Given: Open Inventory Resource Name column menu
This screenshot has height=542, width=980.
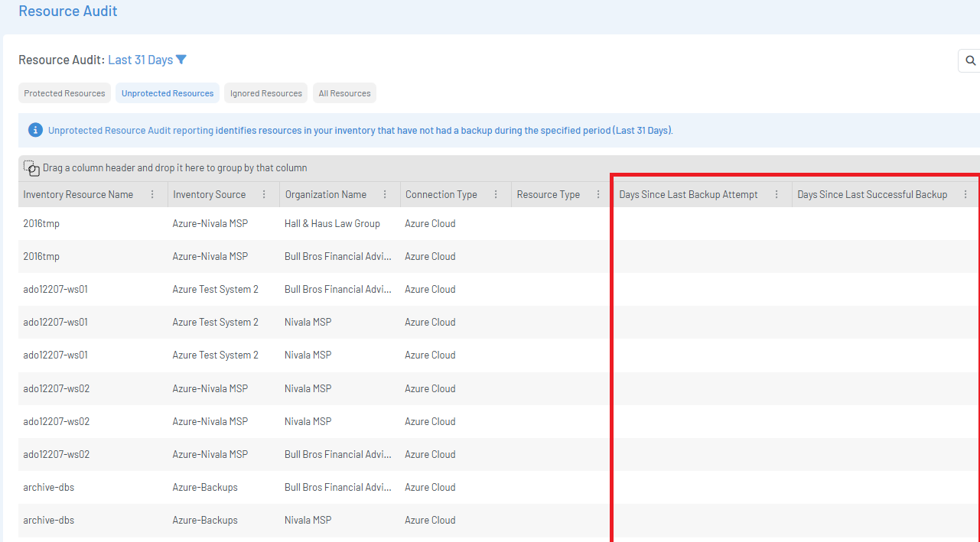Looking at the screenshot, I should 152,195.
